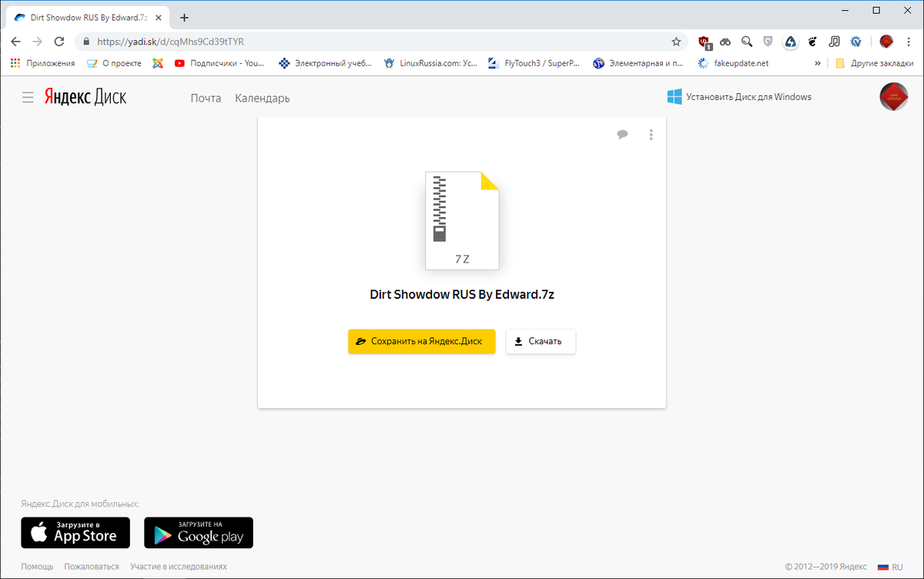Show the hidden bookmarks overflow chevron

[x=817, y=63]
